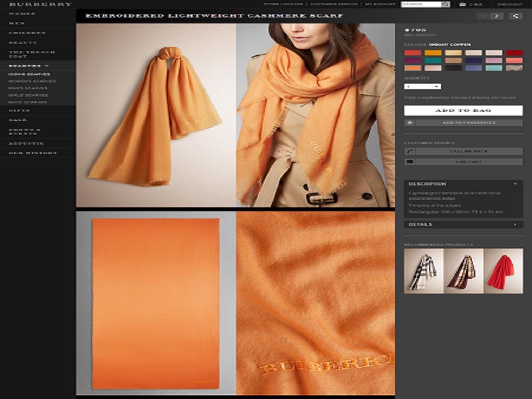Click the share icon
The width and height of the screenshot is (532, 399).
coord(515,16)
